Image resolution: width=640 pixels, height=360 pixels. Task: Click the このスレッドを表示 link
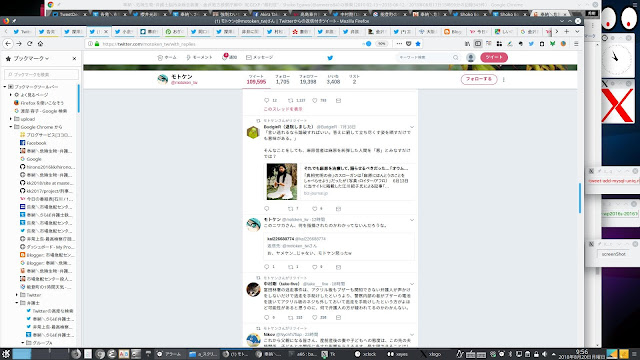283,109
